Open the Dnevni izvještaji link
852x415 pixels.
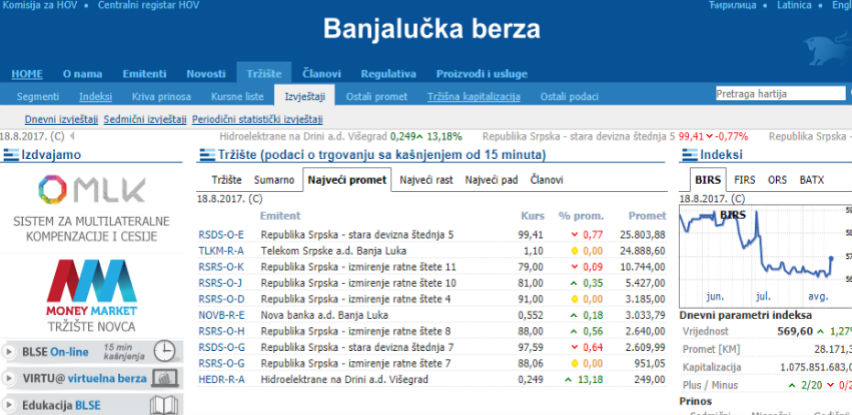61,120
